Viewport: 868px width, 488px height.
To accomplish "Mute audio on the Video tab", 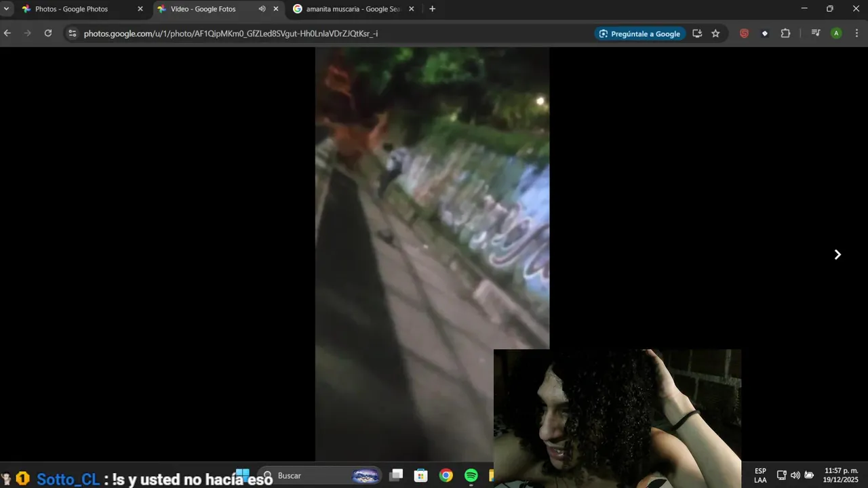I will coord(262,9).
